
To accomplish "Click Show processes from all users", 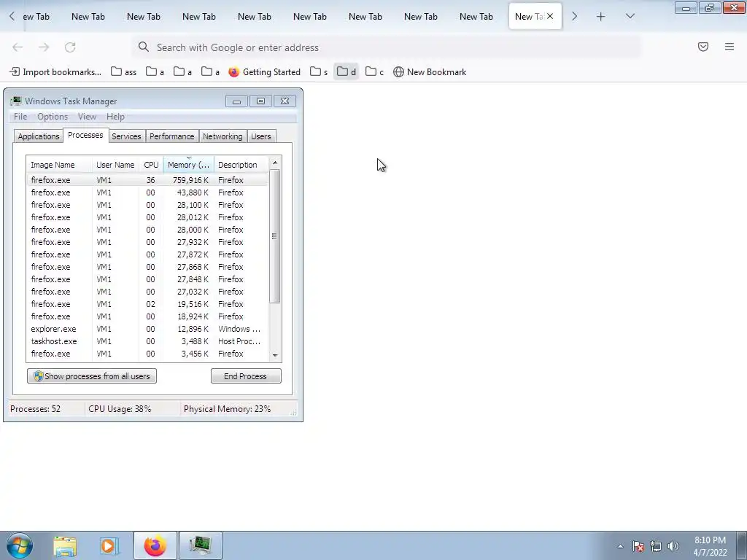I will [x=92, y=376].
